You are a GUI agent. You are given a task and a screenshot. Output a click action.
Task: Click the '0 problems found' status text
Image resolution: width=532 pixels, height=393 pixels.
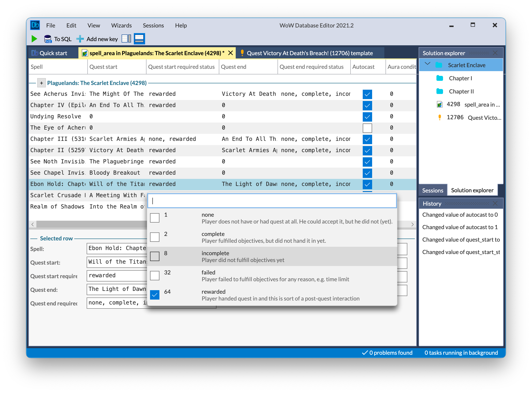(x=390, y=353)
